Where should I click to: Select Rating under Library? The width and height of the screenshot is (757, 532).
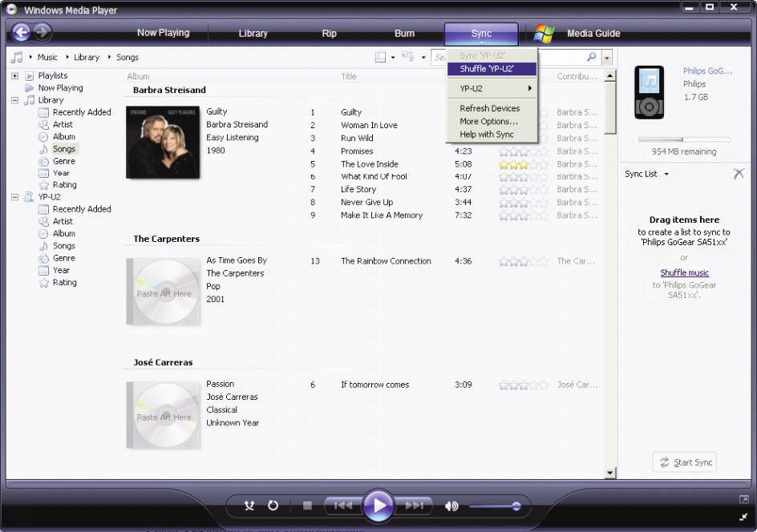click(x=65, y=185)
